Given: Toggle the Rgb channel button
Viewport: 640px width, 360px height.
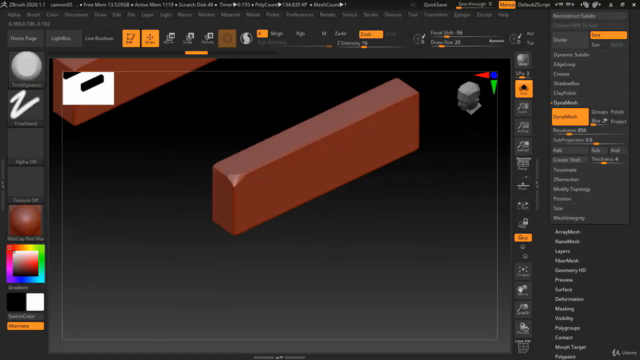Looking at the screenshot, I should pyautogui.click(x=300, y=34).
